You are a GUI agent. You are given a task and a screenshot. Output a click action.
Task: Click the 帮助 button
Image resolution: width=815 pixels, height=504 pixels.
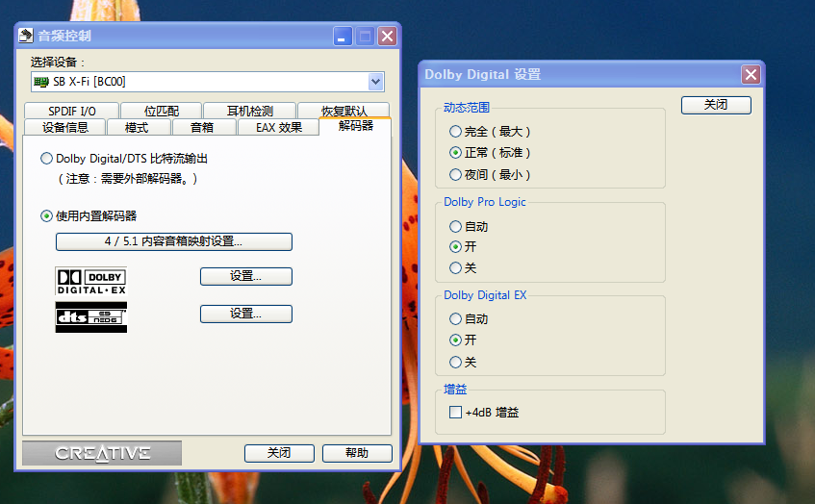point(357,453)
